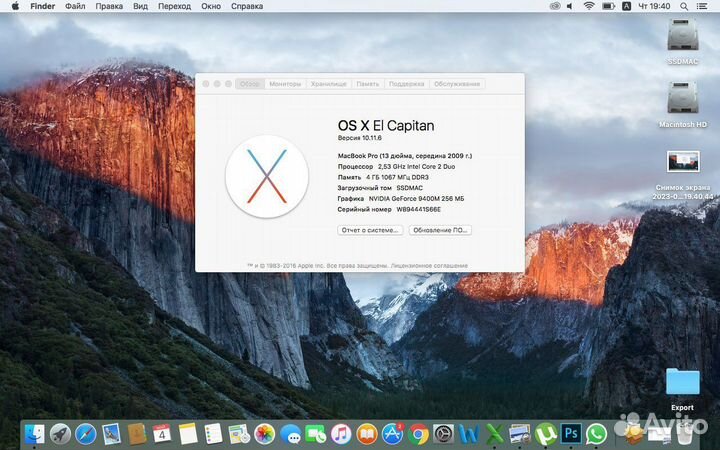Open the Переход menu
Image resolution: width=720 pixels, height=450 pixels.
[174, 6]
